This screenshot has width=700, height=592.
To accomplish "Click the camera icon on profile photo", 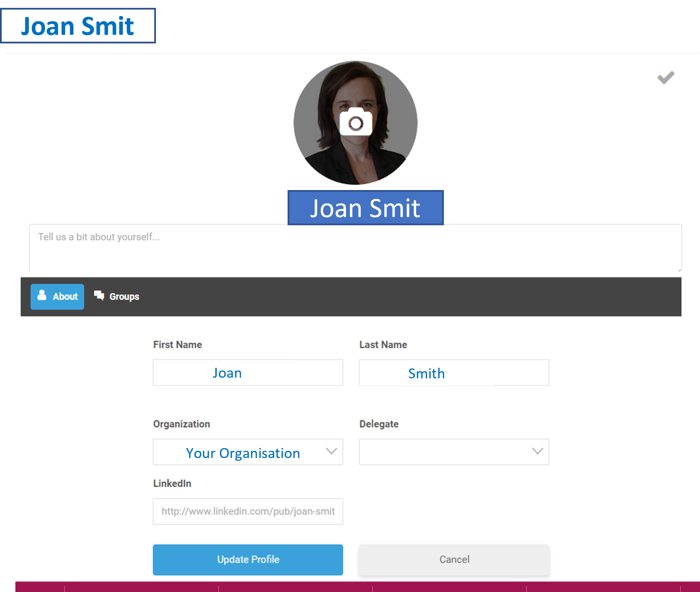I will pyautogui.click(x=356, y=122).
